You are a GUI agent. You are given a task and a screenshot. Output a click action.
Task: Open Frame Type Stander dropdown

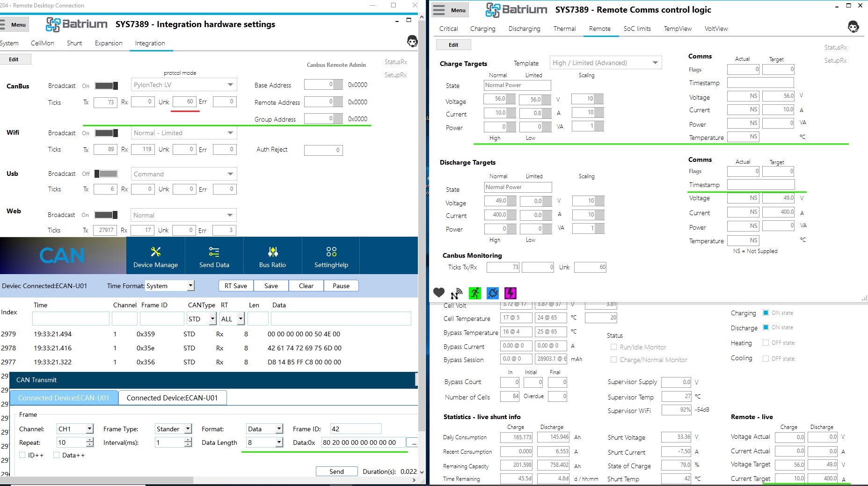(173, 428)
